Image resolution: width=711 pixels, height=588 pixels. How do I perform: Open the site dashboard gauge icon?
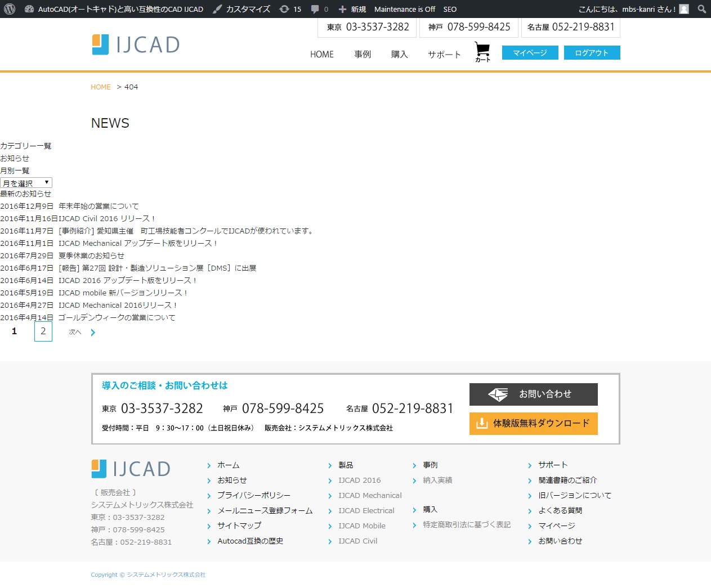(x=29, y=9)
